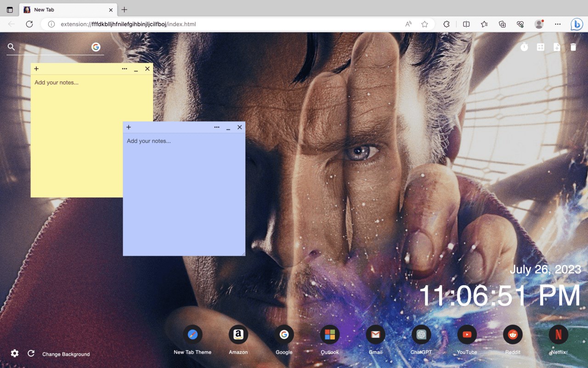The image size is (588, 368).
Task: Click the refresh background icon
Action: coord(31,353)
